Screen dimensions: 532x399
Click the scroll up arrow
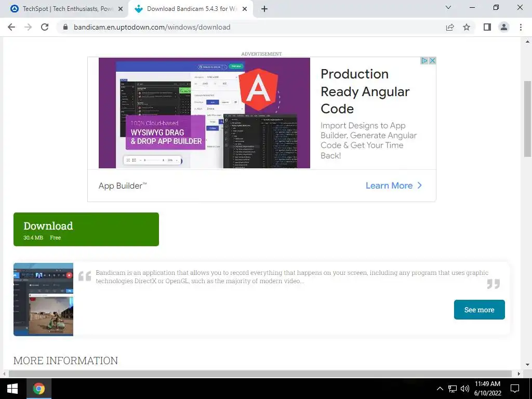pyautogui.click(x=528, y=42)
